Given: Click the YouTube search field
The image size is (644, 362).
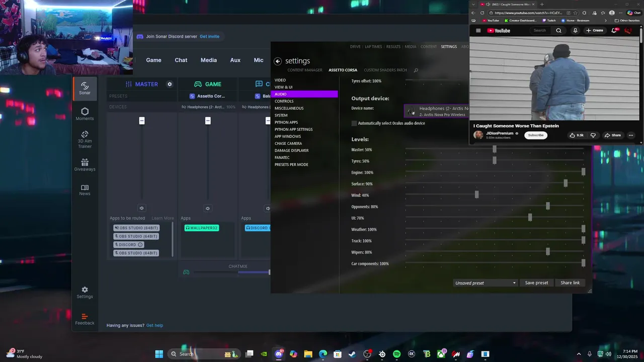Looking at the screenshot, I should point(540,31).
